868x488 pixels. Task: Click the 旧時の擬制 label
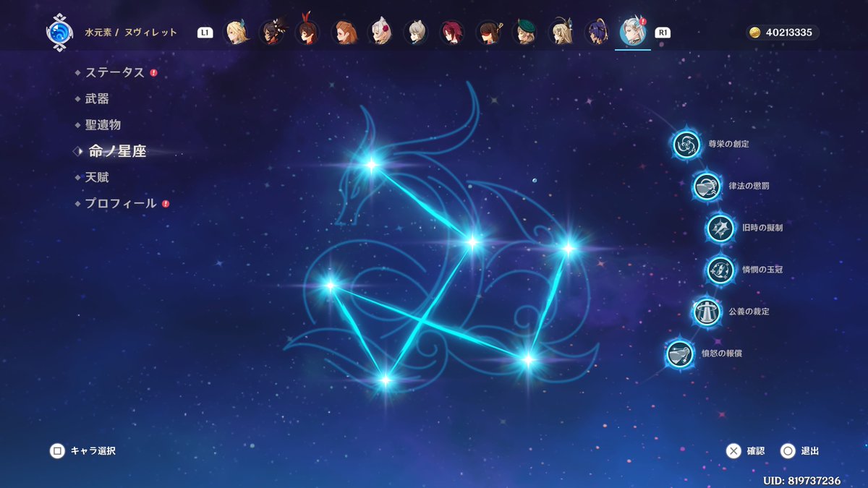(x=762, y=228)
